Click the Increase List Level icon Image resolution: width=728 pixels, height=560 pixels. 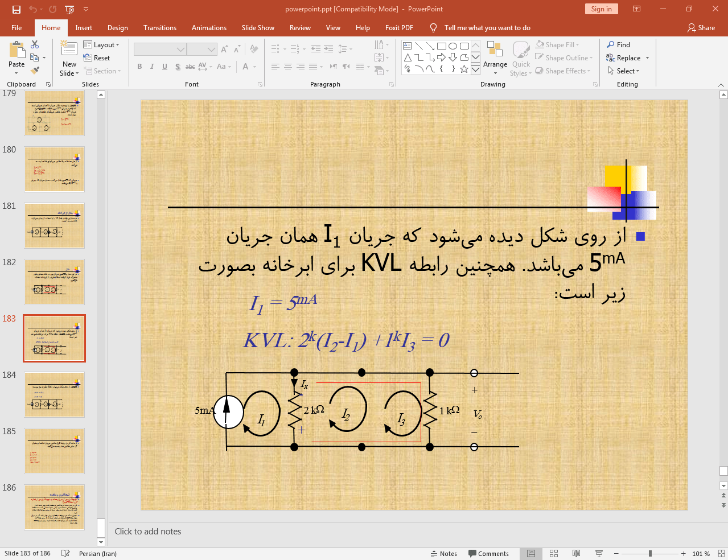(x=328, y=49)
